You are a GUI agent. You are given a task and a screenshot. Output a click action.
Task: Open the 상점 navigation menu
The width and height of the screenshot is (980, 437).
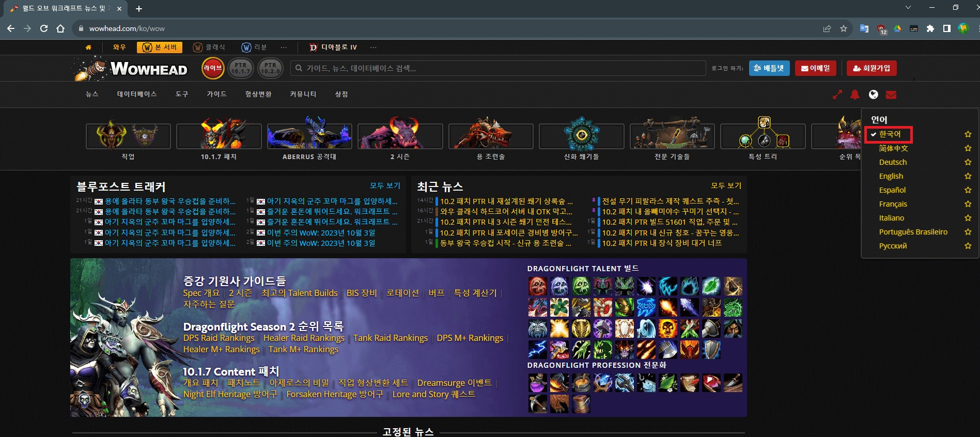click(341, 94)
